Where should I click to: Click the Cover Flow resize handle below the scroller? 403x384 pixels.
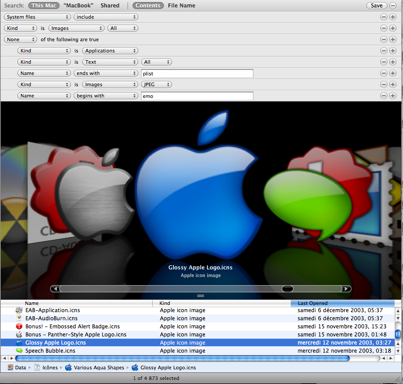[x=200, y=296]
